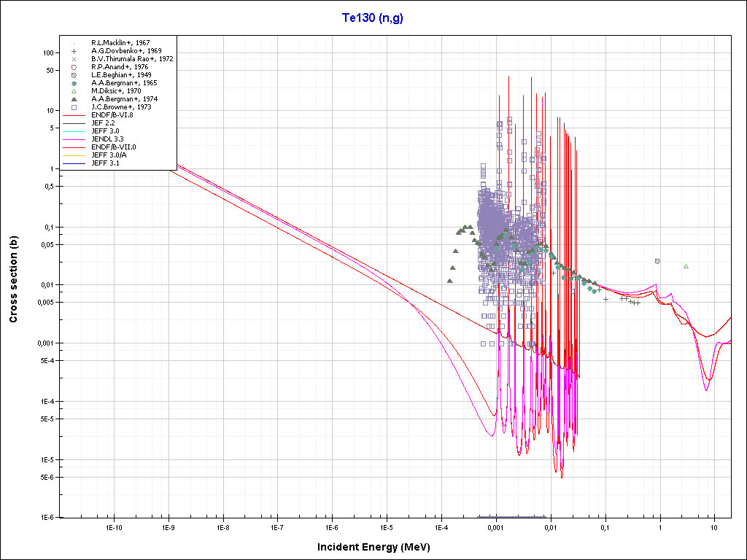Click the blue line swatch for JEFF 3.1

(74, 163)
